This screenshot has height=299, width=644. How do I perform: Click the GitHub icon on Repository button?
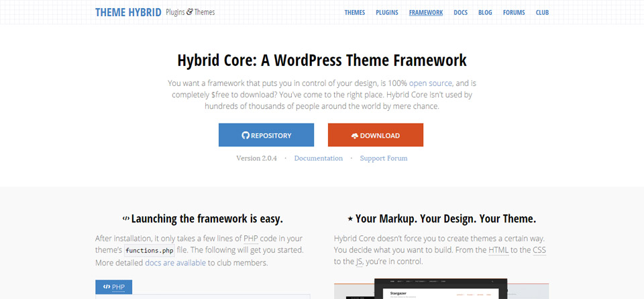[x=246, y=135]
